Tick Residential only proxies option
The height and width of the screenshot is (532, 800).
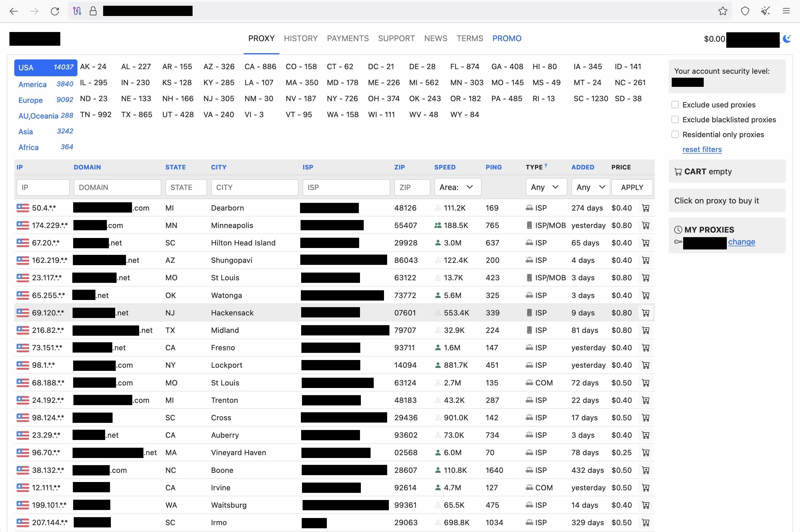675,135
